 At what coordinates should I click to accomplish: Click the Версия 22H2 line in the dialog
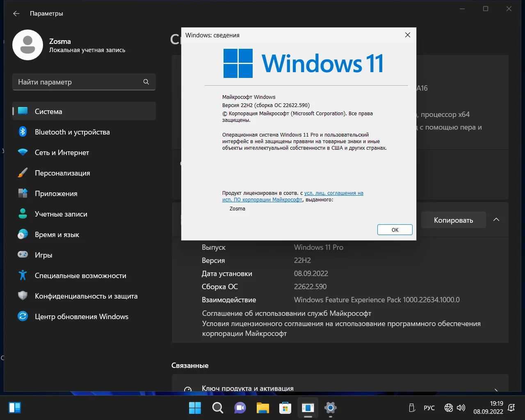point(266,105)
